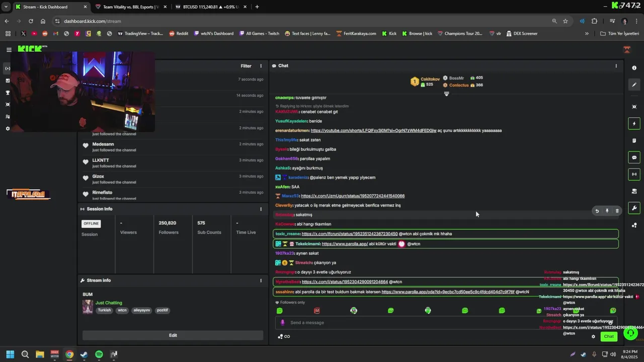Click the Filter button in activity feed
The width and height of the screenshot is (644, 362).
click(x=246, y=66)
